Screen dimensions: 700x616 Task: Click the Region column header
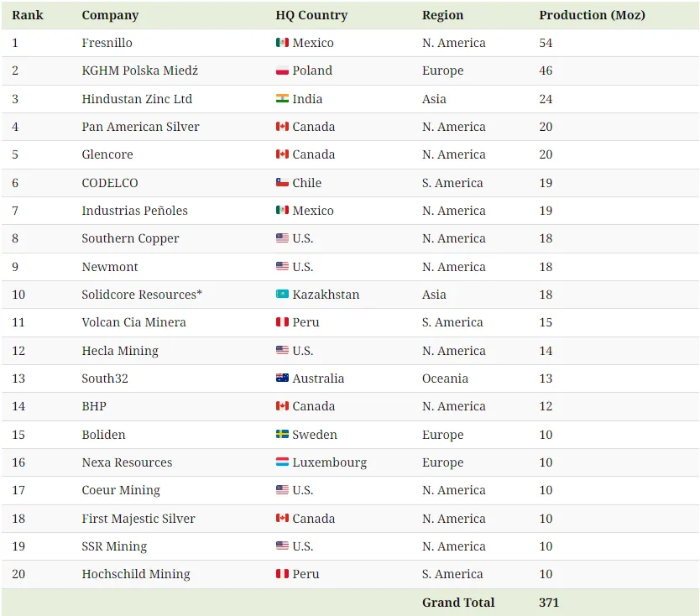442,15
